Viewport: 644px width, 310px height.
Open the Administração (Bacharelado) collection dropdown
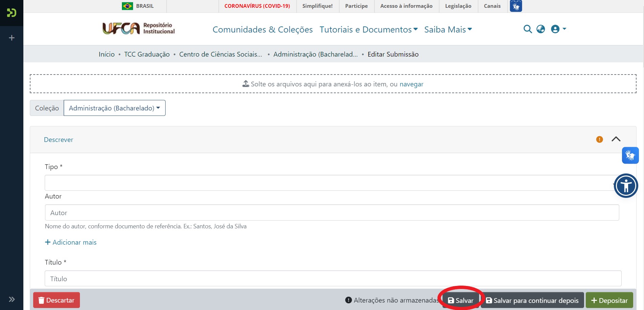tap(114, 108)
